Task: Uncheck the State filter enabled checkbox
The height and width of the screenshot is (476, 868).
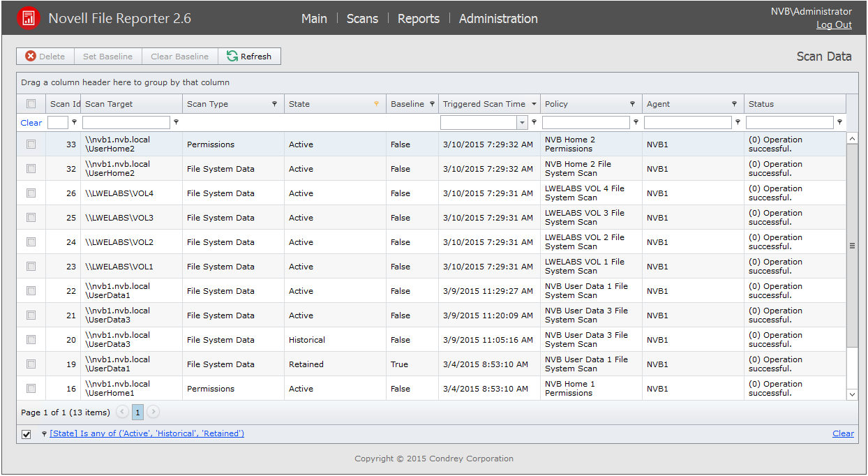Action: click(x=27, y=434)
